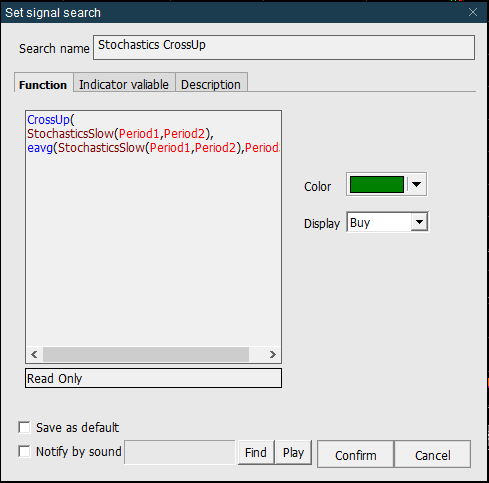Select the Function tab
This screenshot has height=483, width=489.
(43, 85)
